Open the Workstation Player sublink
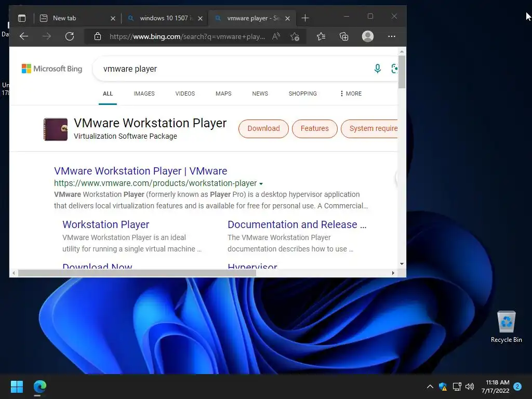Viewport: 532px width, 399px height. pyautogui.click(x=106, y=224)
